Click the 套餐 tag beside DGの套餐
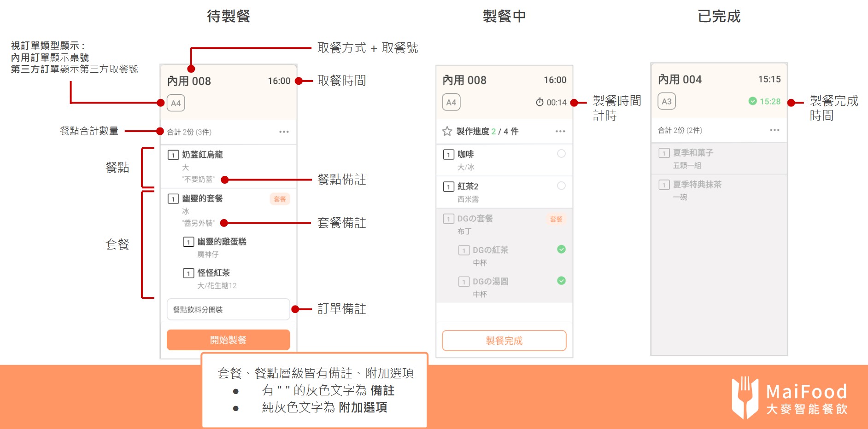Viewport: 868px width, 429px height. (556, 219)
